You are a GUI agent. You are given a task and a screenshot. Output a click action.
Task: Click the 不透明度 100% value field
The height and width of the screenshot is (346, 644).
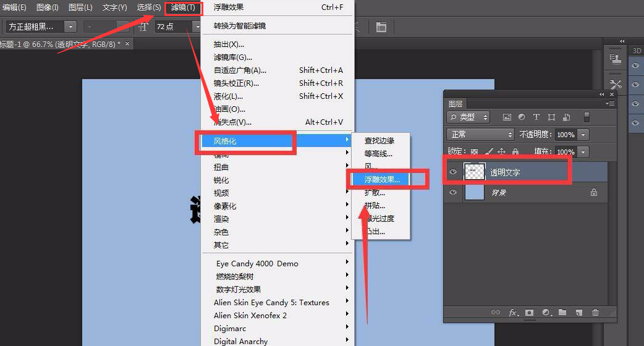click(x=566, y=135)
